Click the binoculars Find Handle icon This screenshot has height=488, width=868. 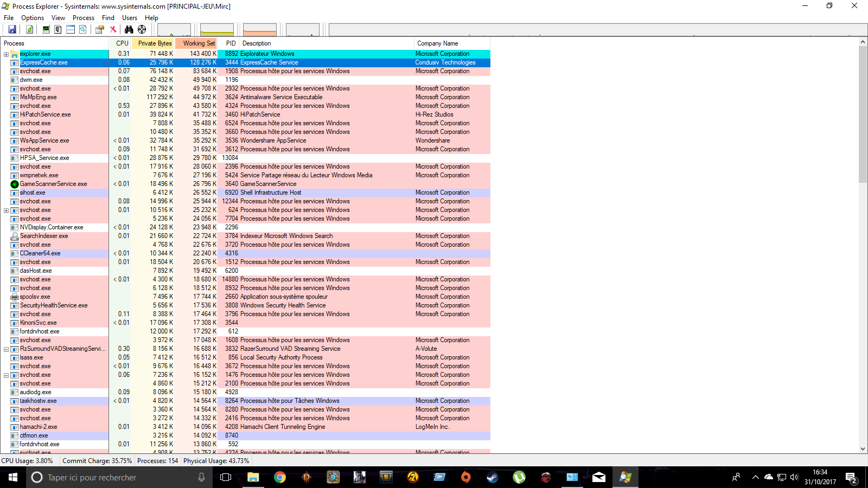(x=129, y=30)
